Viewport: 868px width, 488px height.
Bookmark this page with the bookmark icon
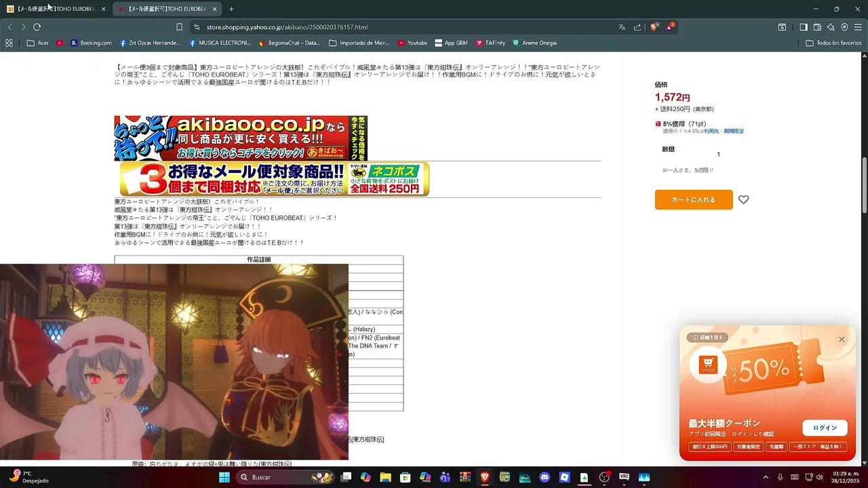[179, 27]
